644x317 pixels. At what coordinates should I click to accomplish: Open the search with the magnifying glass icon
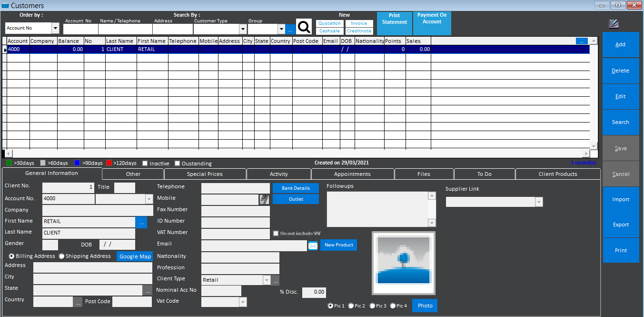304,26
